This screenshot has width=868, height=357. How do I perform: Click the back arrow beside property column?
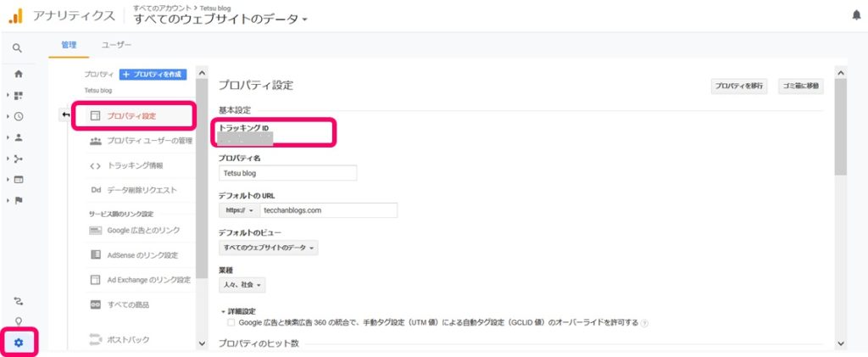pyautogui.click(x=65, y=114)
